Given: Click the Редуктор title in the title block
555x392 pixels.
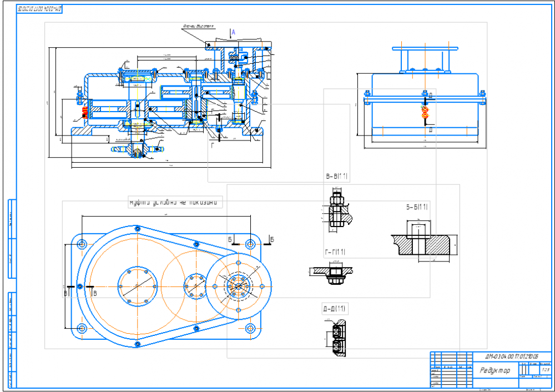Looking at the screenshot, I should click(495, 370).
